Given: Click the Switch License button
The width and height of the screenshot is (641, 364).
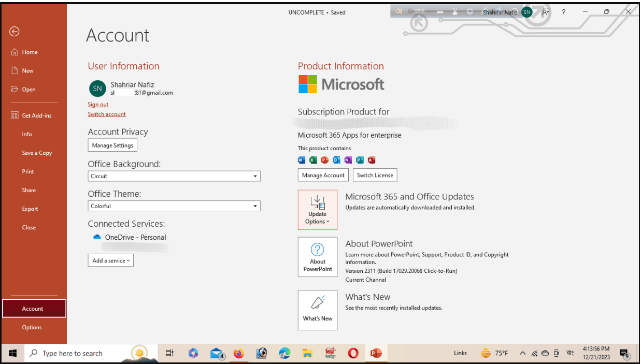Looking at the screenshot, I should (x=375, y=175).
